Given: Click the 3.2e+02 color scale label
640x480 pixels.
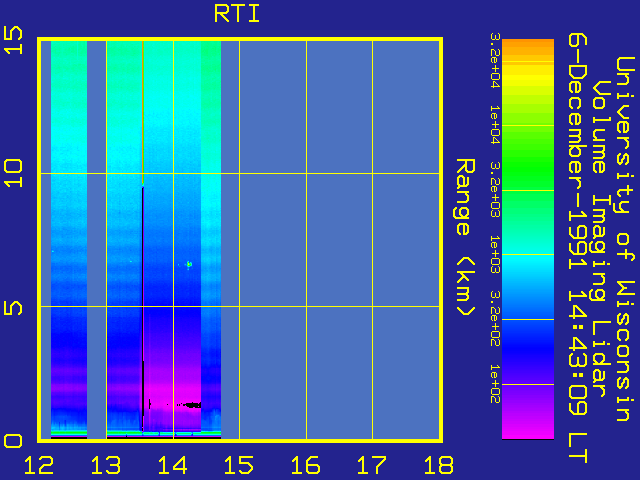Looking at the screenshot, I should (495, 319).
